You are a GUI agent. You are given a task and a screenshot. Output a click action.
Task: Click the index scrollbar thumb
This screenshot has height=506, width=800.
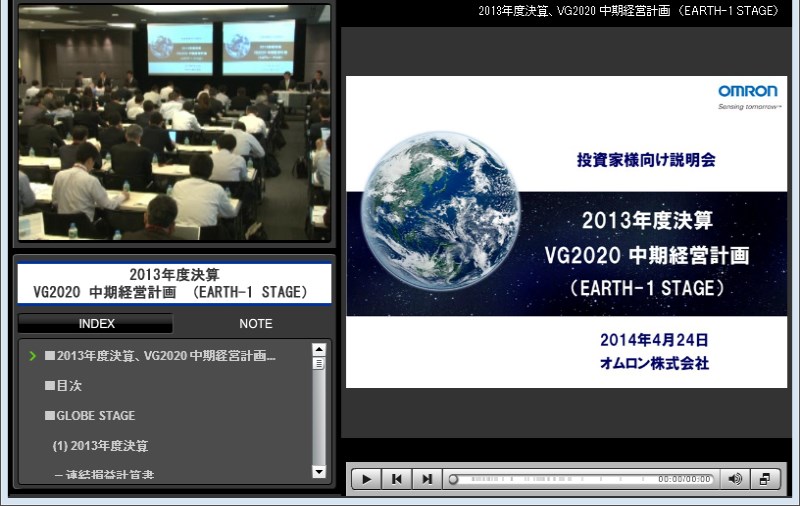pos(319,364)
